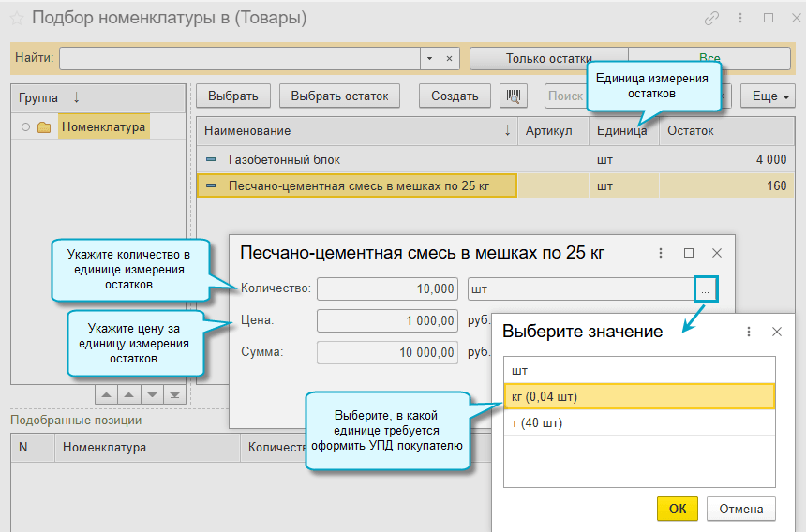Sort list by Наименование column
Image resolution: width=806 pixels, height=532 pixels.
click(x=357, y=131)
